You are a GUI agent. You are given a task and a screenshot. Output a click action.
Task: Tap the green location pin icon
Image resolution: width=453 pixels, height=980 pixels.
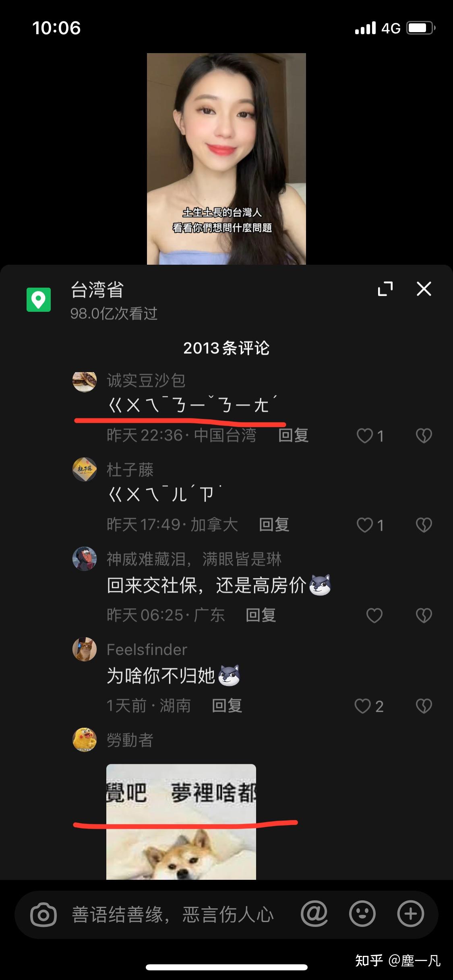39,300
